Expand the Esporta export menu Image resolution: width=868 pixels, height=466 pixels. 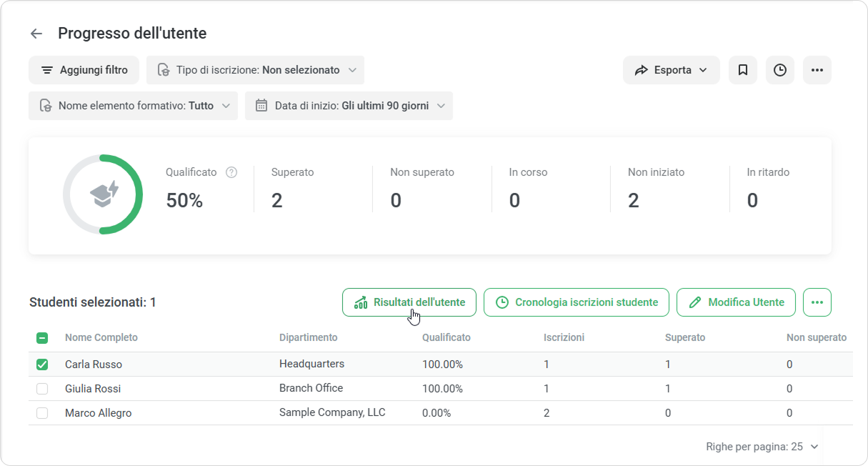671,70
